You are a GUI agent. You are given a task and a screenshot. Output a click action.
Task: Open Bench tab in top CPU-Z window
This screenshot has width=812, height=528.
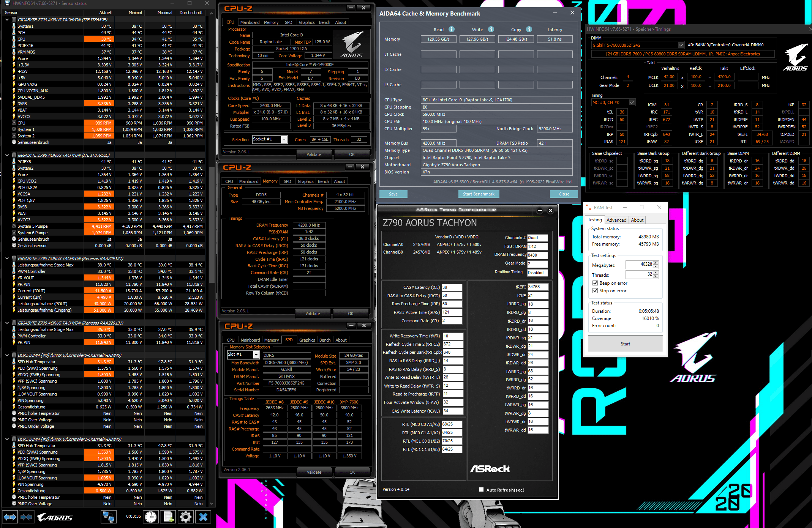324,22
